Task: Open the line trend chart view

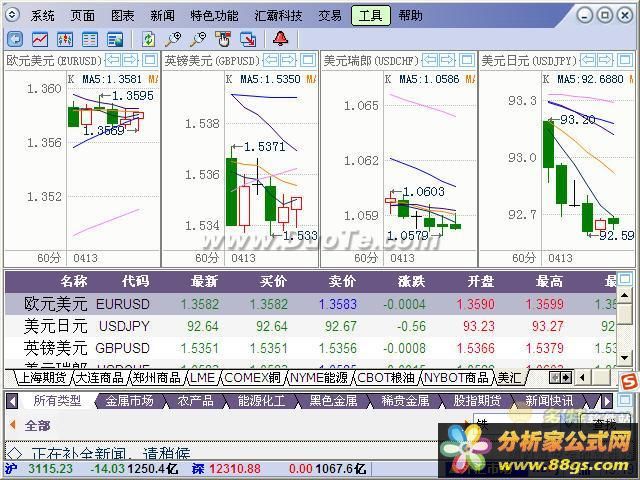Action: tap(40, 39)
